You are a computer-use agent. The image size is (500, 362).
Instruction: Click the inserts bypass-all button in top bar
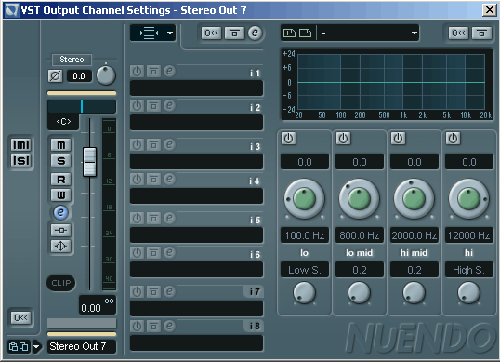point(234,33)
